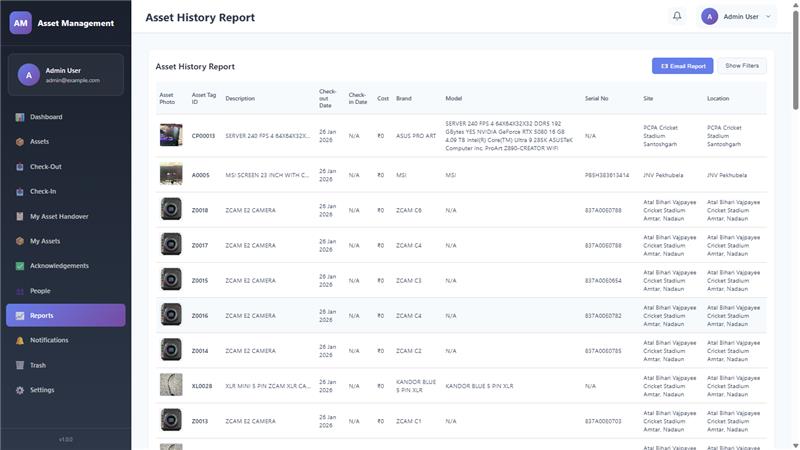Click the Email Report button
This screenshot has height=450, width=800.
point(682,66)
